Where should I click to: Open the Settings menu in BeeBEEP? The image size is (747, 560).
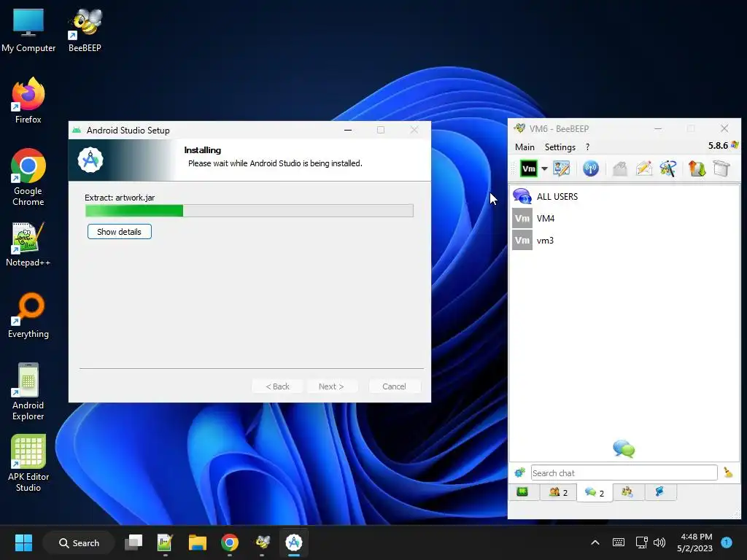pos(560,147)
